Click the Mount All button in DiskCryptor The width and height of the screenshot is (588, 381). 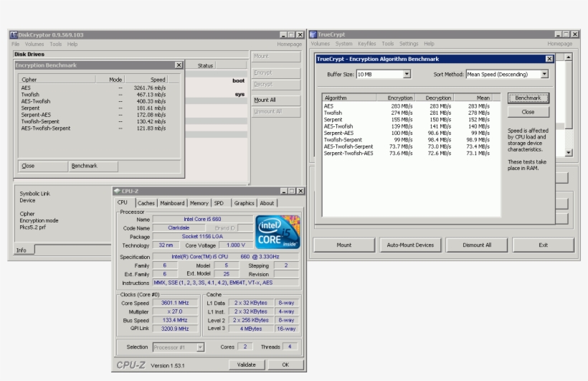[276, 100]
